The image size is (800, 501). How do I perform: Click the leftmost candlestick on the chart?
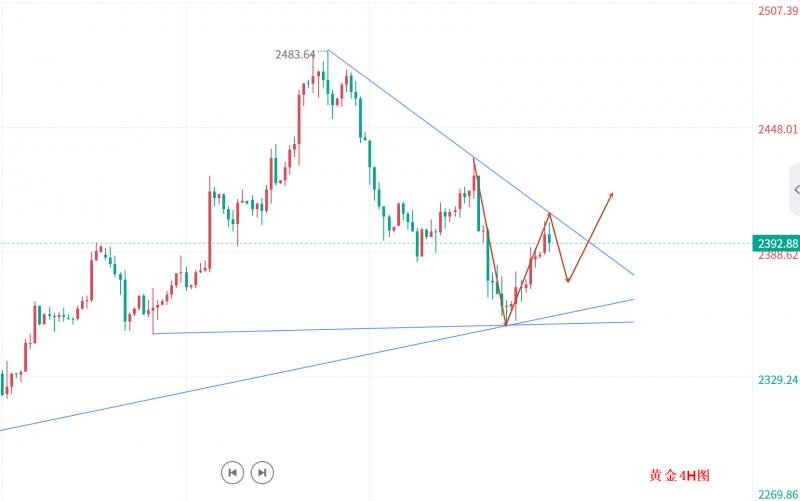tap(3, 383)
